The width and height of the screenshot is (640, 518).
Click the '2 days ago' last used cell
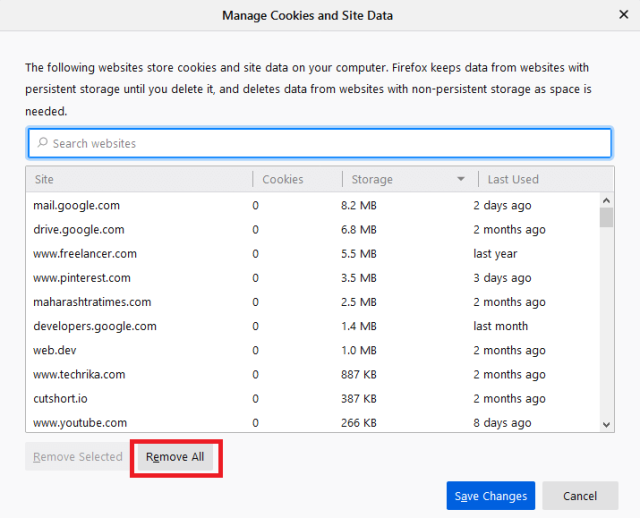pos(502,205)
